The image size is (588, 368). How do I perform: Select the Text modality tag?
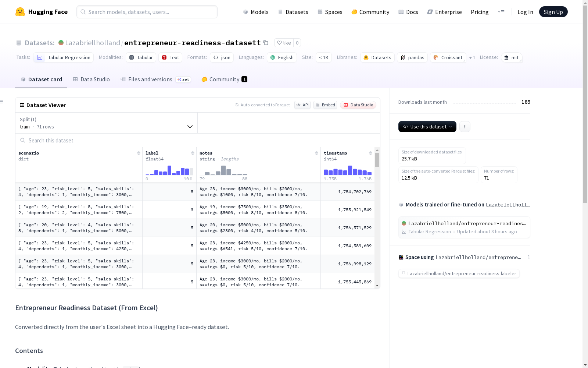coord(171,57)
